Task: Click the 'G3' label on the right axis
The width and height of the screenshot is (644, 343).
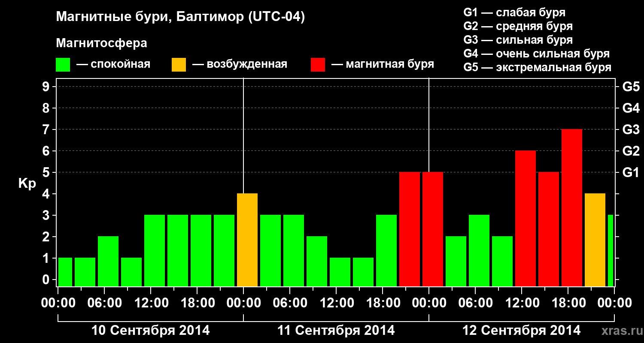Action: [x=631, y=129]
